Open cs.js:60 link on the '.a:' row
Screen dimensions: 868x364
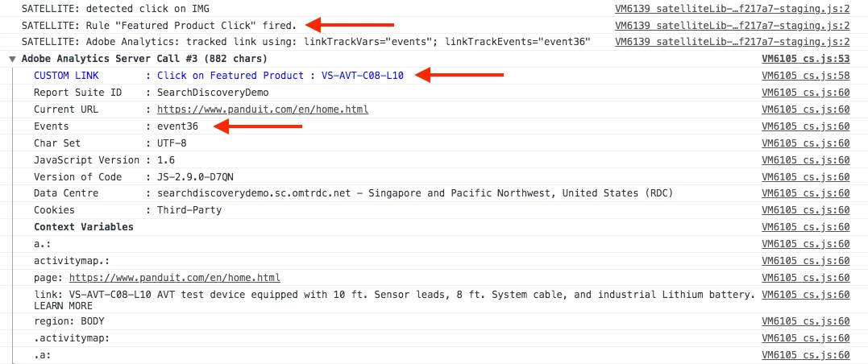point(805,356)
